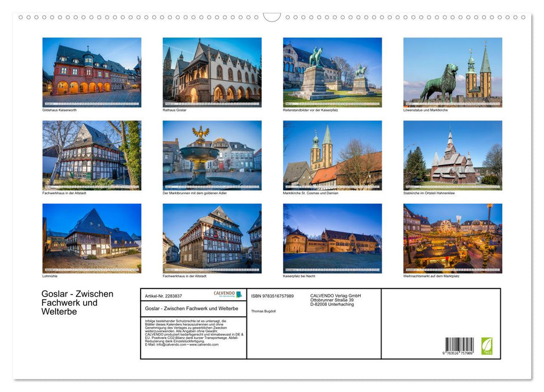Open the Rathaus Goslar photo
Screen dimensions: 544x392
click(212, 72)
